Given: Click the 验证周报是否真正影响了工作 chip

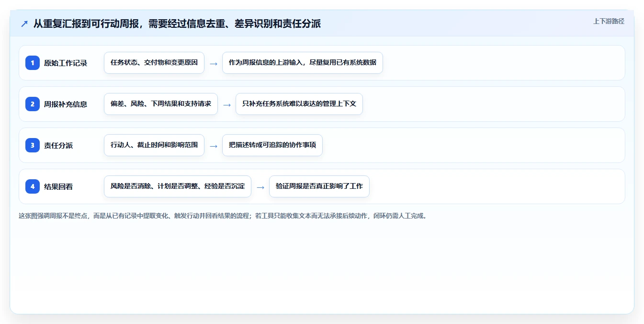Looking at the screenshot, I should click(319, 186).
